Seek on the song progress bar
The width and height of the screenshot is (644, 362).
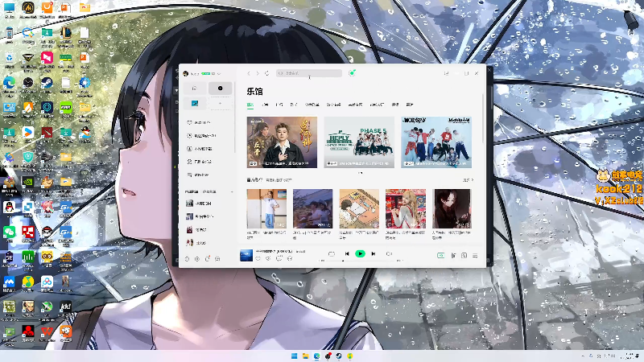click(361, 261)
